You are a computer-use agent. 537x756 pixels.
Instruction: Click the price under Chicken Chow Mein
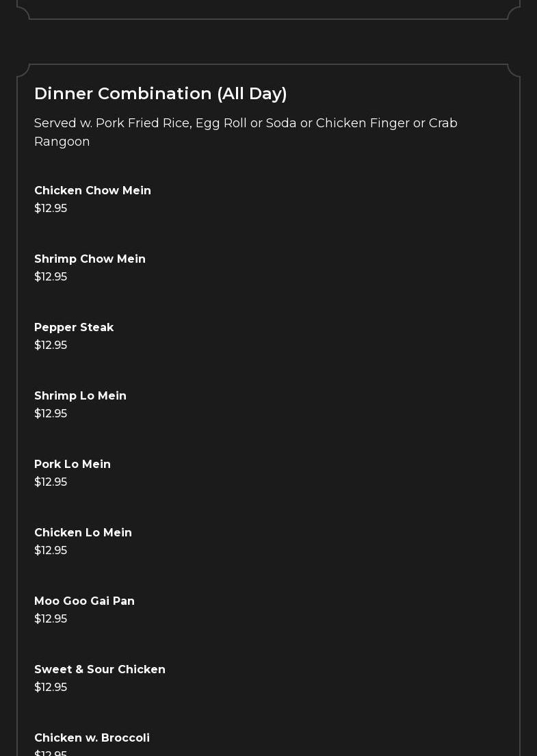tap(51, 208)
